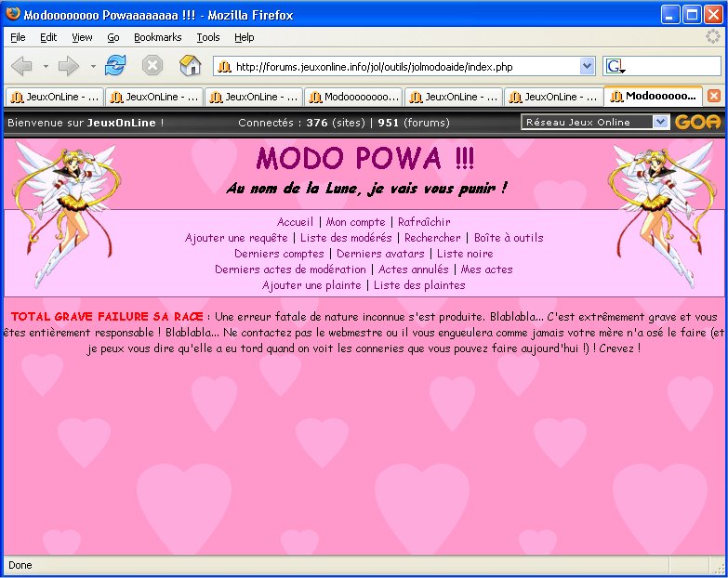Click the Firefox throbber activity icon

tap(713, 36)
